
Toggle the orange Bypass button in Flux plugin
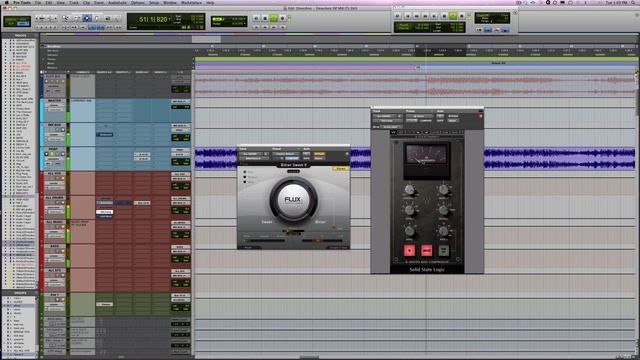coord(319,154)
